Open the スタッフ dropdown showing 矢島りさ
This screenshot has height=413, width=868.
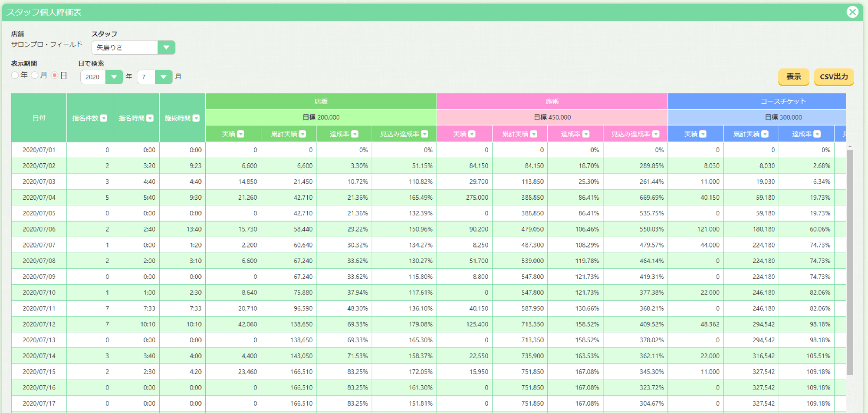pyautogui.click(x=134, y=47)
